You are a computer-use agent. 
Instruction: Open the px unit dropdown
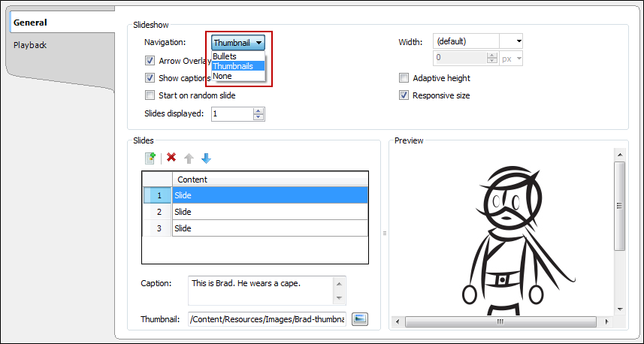point(511,59)
